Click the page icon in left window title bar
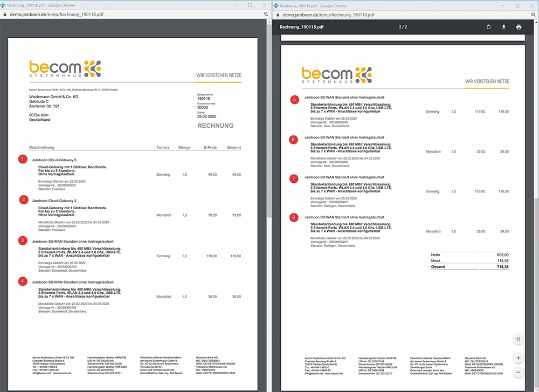The width and height of the screenshot is (539, 392). pos(3,5)
